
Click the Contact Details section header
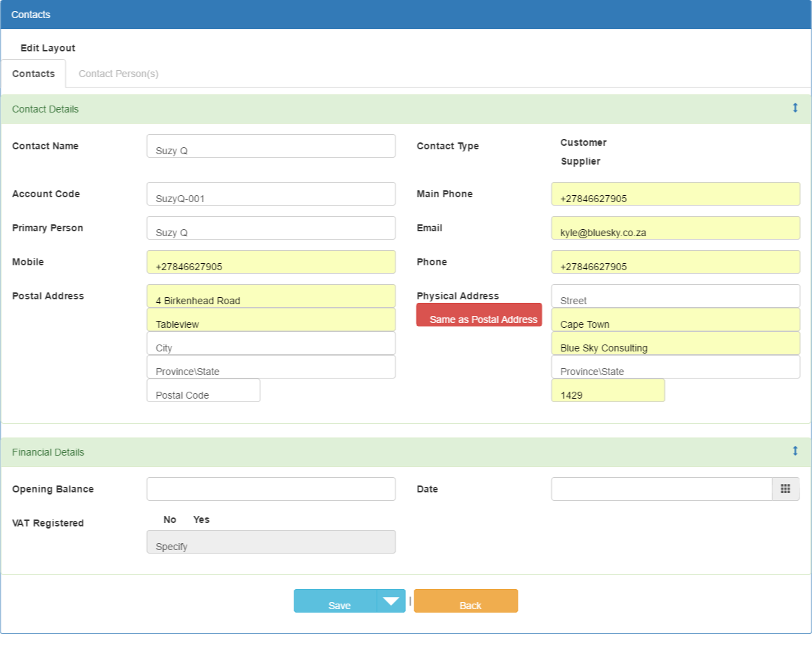pos(405,109)
